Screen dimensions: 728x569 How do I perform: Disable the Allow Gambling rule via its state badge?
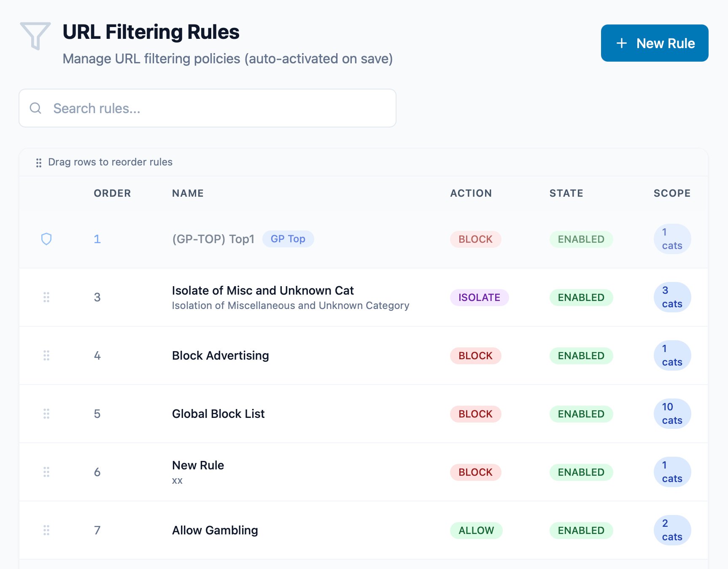[581, 530]
